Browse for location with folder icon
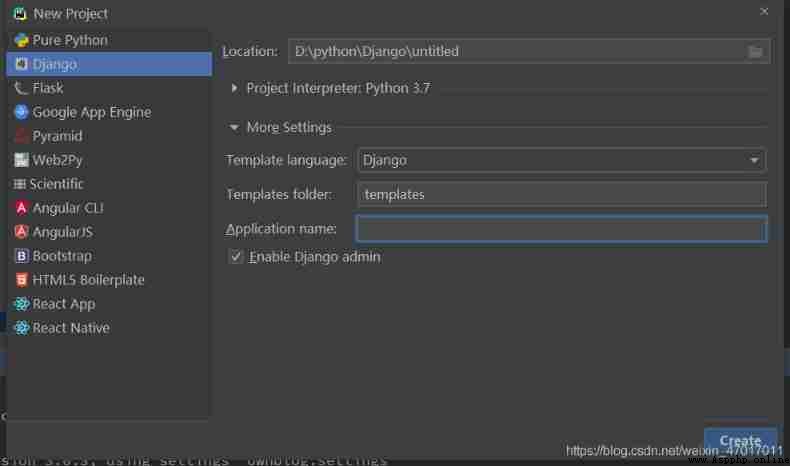Screen dimensions: 790x466 tap(755, 51)
